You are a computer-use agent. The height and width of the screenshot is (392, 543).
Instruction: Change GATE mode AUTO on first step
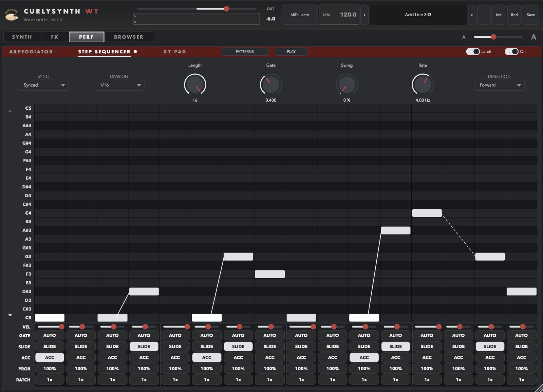click(x=50, y=335)
